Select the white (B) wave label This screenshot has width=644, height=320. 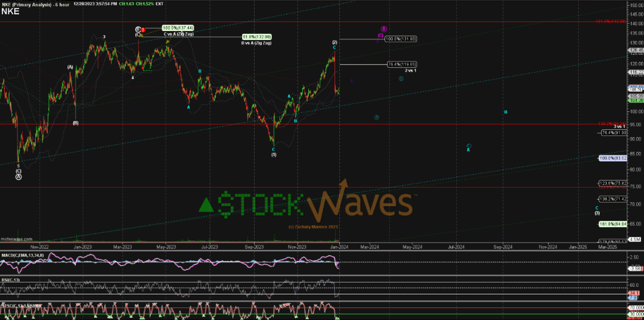[x=76, y=123]
